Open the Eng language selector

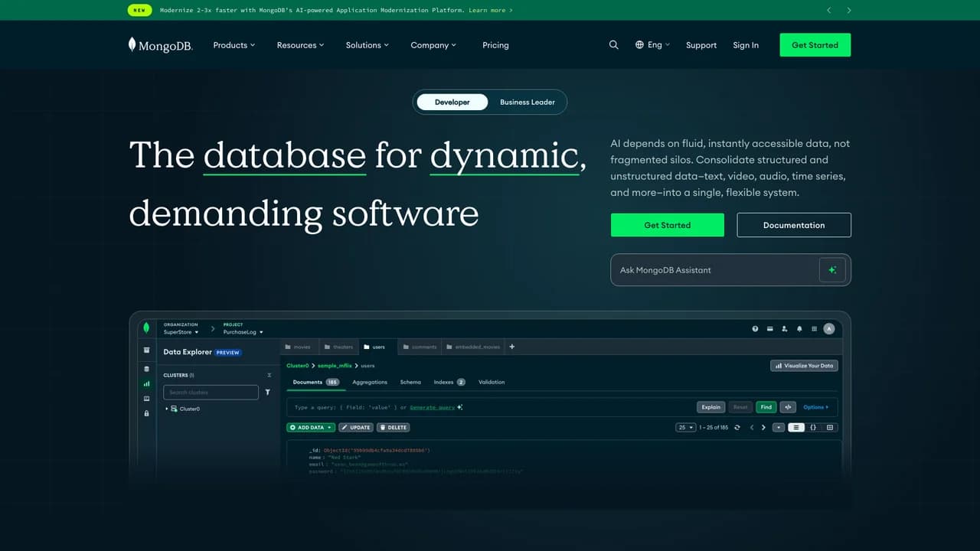(652, 45)
